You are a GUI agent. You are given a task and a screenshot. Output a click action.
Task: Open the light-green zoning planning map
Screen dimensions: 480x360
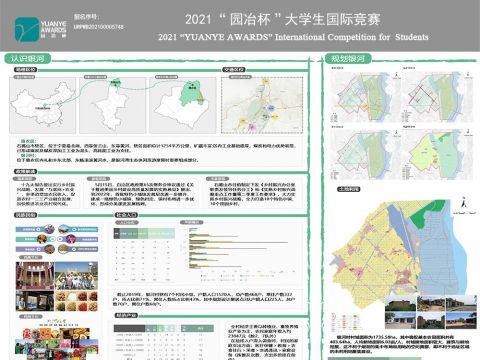point(438,154)
